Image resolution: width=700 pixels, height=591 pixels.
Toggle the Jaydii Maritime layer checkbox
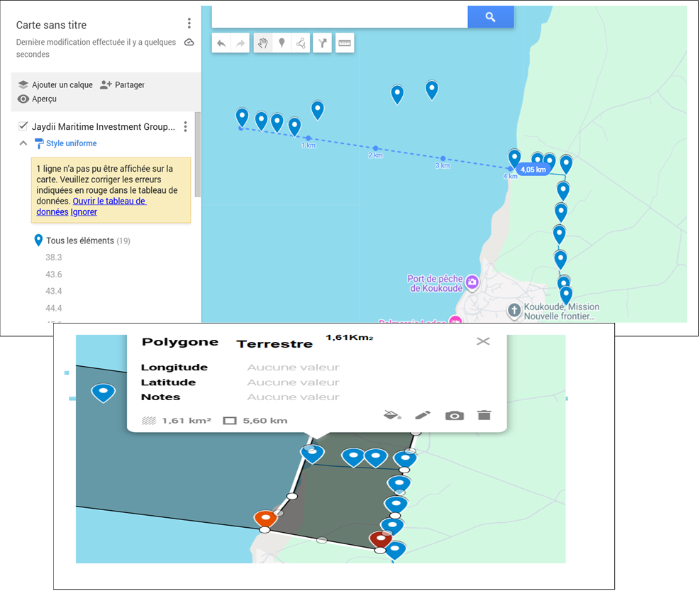coord(23,126)
